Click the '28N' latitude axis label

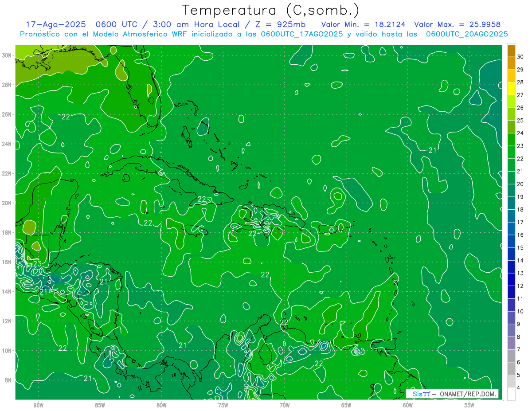click(7, 85)
